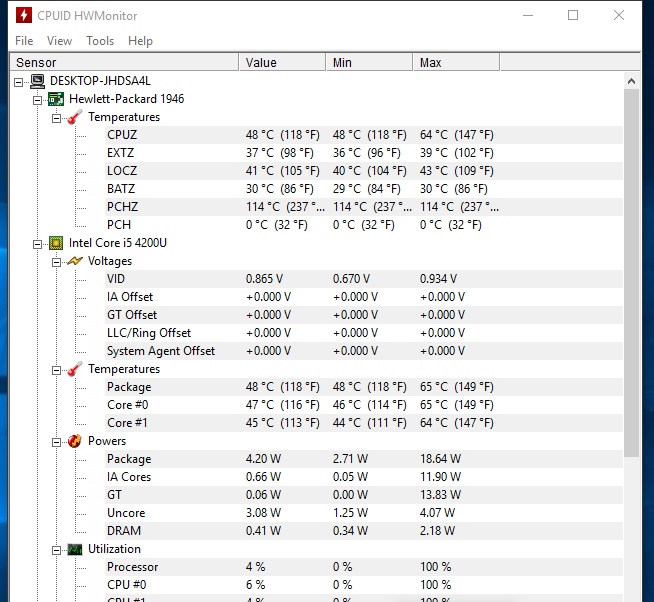Select the VID voltage row
Image resolution: width=654 pixels, height=602 pixels.
point(364,279)
